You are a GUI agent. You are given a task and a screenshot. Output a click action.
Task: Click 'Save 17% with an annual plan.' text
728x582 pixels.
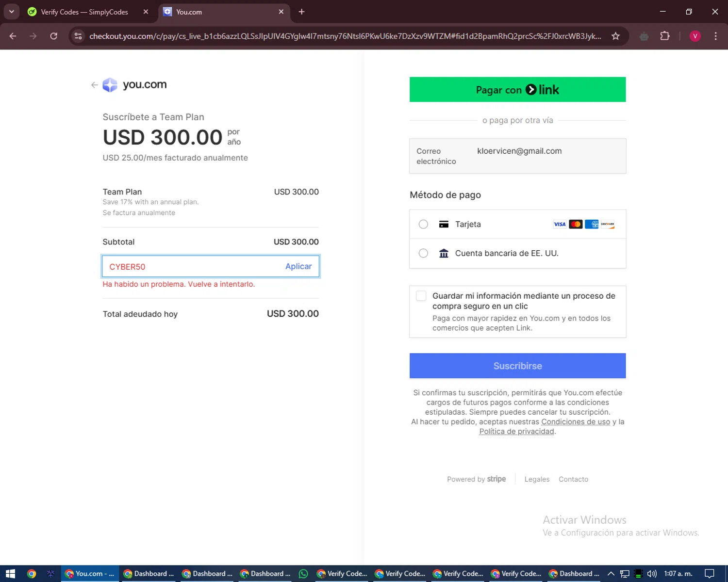click(x=150, y=202)
